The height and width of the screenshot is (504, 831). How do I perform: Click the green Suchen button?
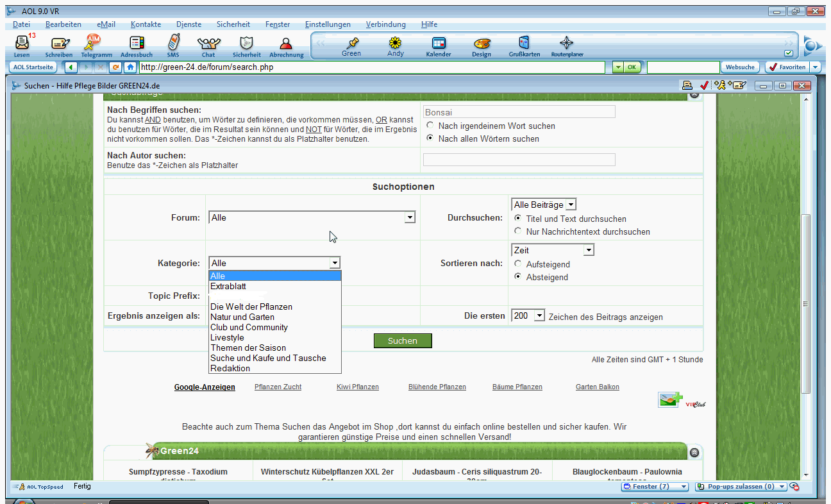pyautogui.click(x=403, y=340)
